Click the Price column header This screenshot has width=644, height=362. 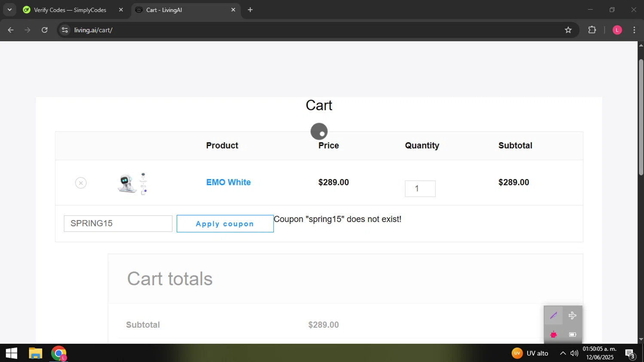tap(328, 146)
